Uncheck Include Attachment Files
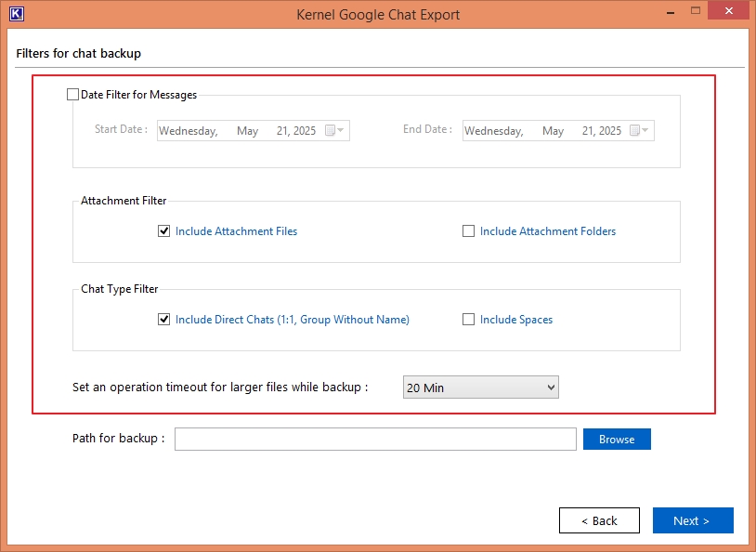The width and height of the screenshot is (756, 552). click(x=164, y=231)
